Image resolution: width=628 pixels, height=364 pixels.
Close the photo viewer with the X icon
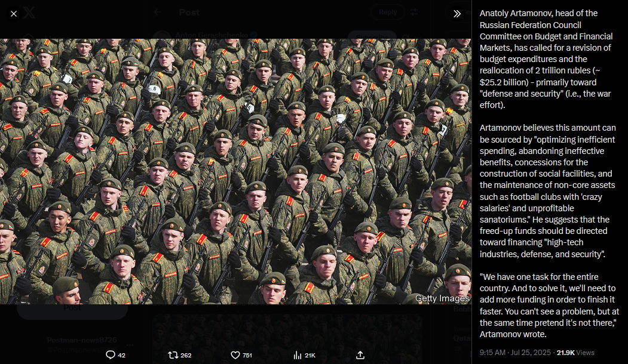coord(14,14)
